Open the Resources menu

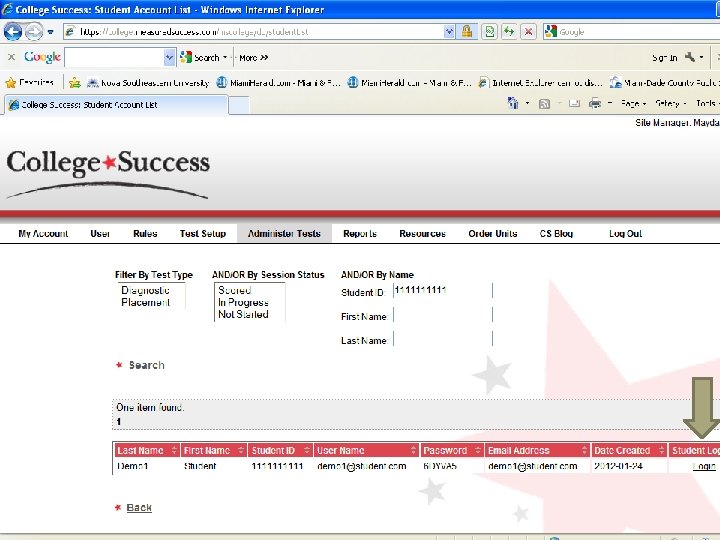pyautogui.click(x=422, y=233)
